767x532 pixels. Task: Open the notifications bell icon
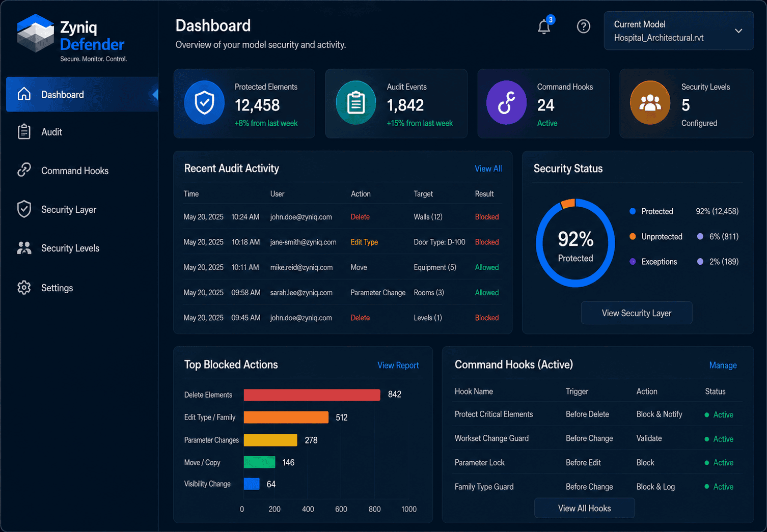pyautogui.click(x=544, y=26)
